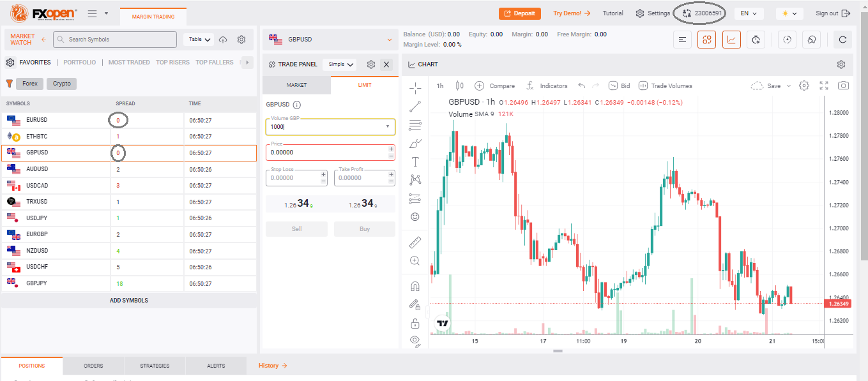Open the forecasting and measurement tools
This screenshot has width=868, height=381.
click(415, 198)
